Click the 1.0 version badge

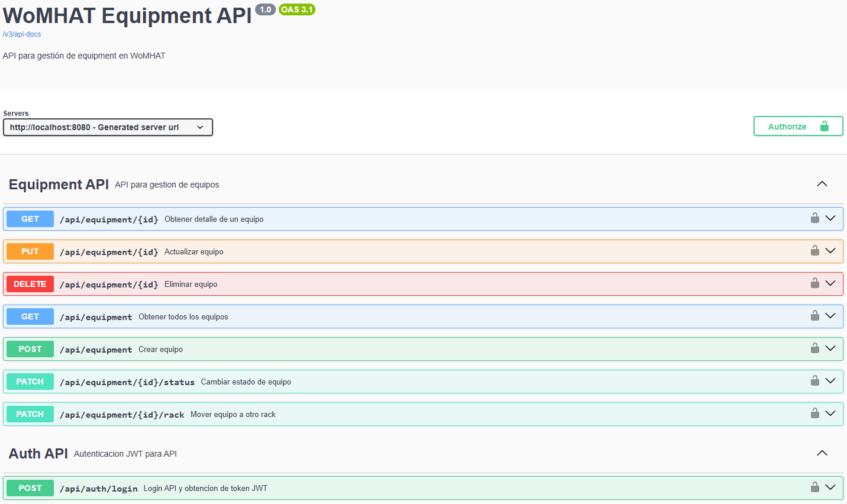[265, 9]
